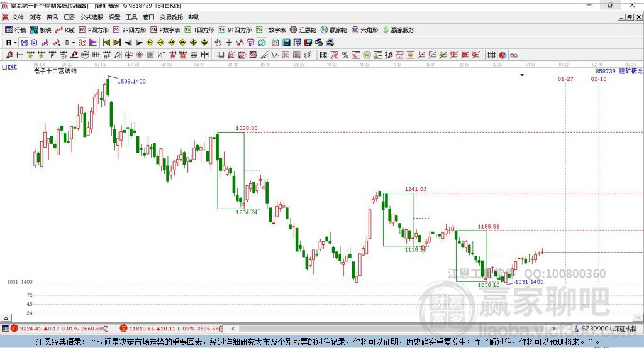Expand the candlestick style dropdown arrow
The height and width of the screenshot is (348, 644).
click(73, 43)
